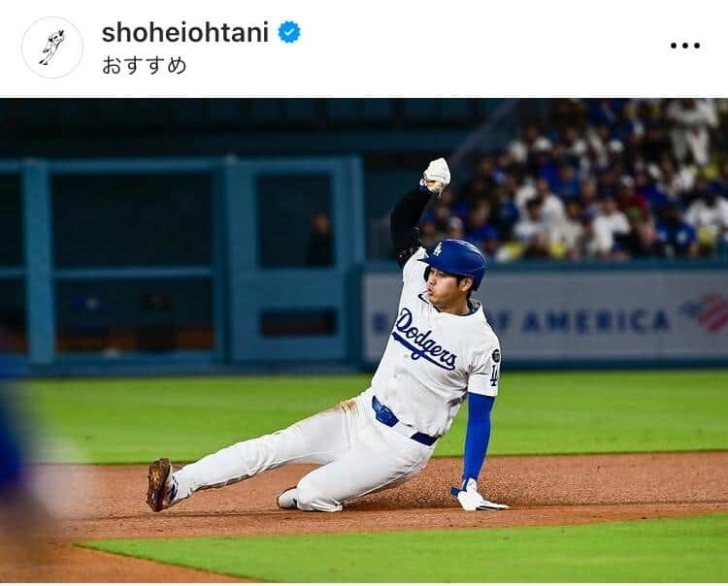Click the white glove touching the dirt
This screenshot has height=586, width=728.
point(476,497)
